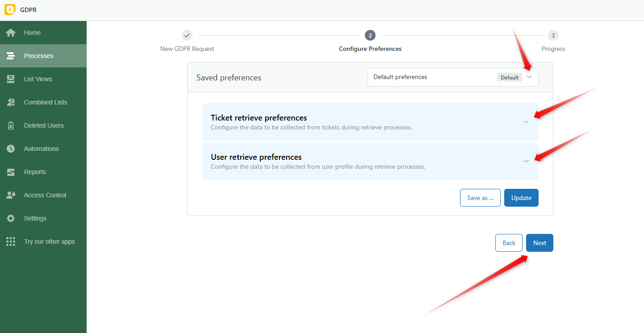The height and width of the screenshot is (333, 644).
Task: Click the Try our other apps grid icon
Action: pyautogui.click(x=11, y=241)
